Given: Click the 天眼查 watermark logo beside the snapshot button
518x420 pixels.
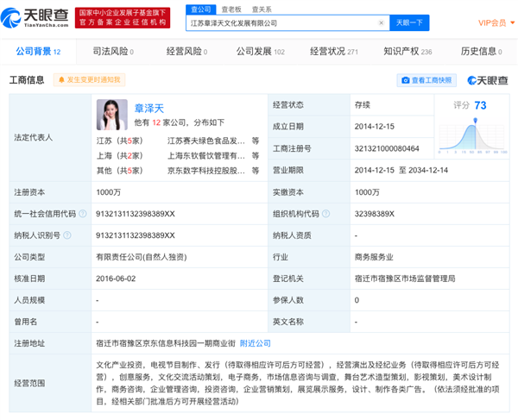Looking at the screenshot, I should [x=488, y=80].
